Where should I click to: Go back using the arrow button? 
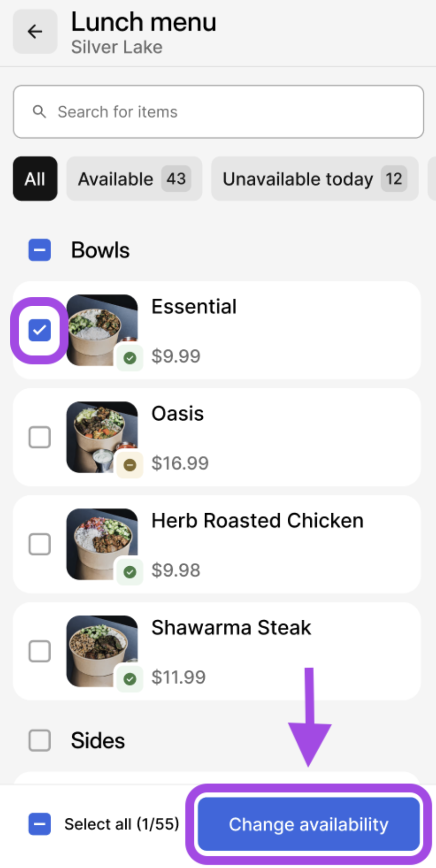35,32
